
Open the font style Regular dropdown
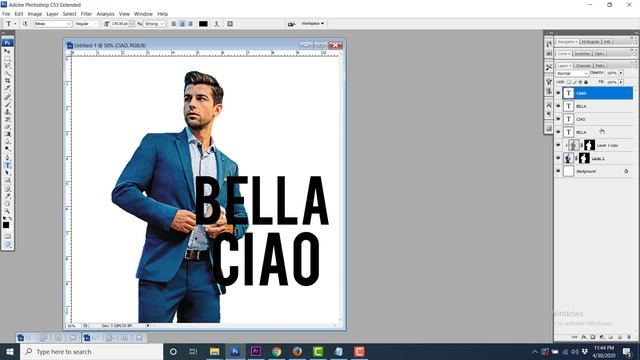point(96,24)
